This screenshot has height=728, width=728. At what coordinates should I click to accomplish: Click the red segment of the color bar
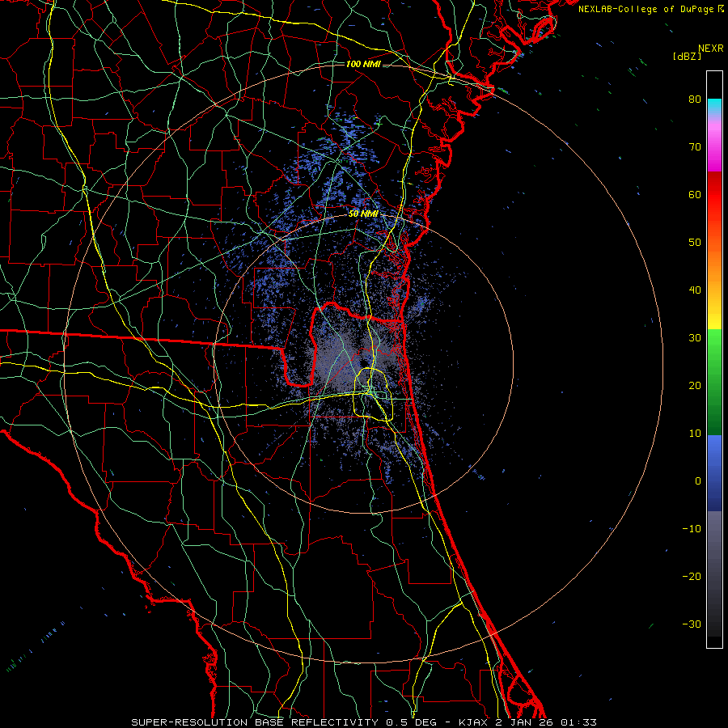point(714,205)
